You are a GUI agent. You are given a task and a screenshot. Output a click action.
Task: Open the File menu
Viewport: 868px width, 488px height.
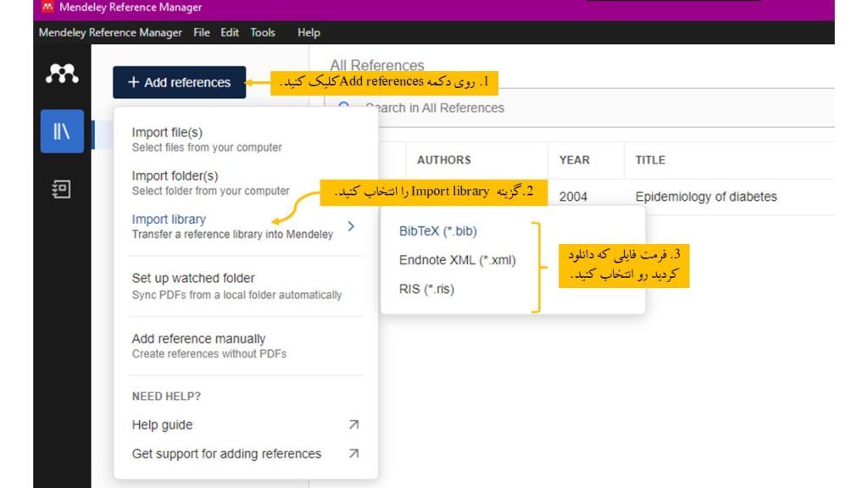(x=202, y=32)
